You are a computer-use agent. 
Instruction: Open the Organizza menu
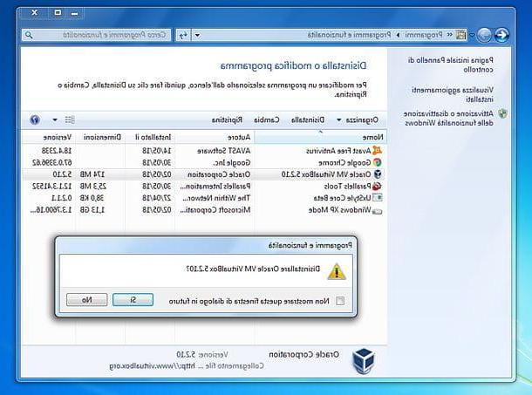pos(362,120)
